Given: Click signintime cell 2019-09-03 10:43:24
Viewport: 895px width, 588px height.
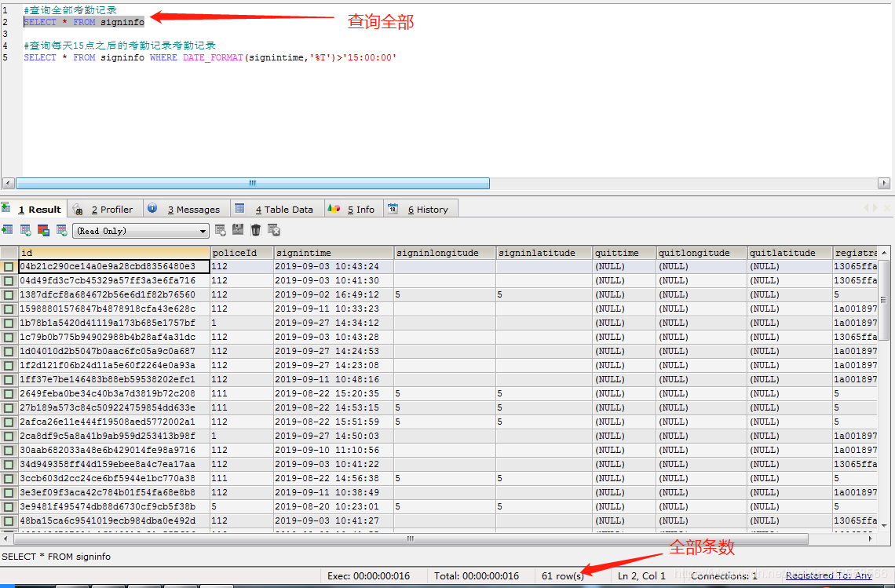Looking at the screenshot, I should [334, 267].
